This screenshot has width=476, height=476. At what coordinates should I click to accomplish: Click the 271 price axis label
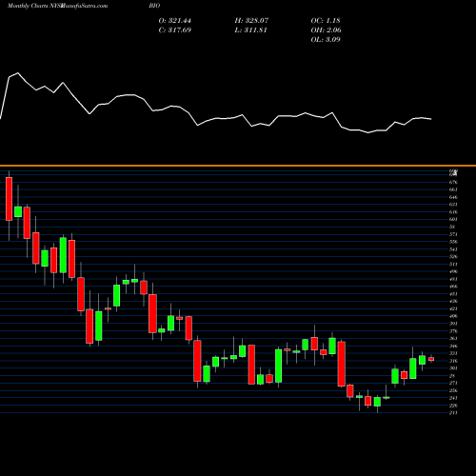[453, 383]
